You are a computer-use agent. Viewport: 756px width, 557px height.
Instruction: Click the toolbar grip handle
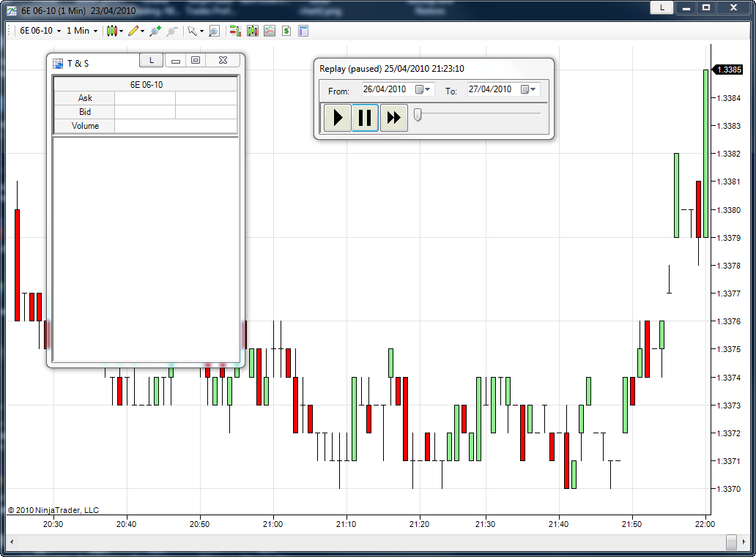[x=10, y=31]
